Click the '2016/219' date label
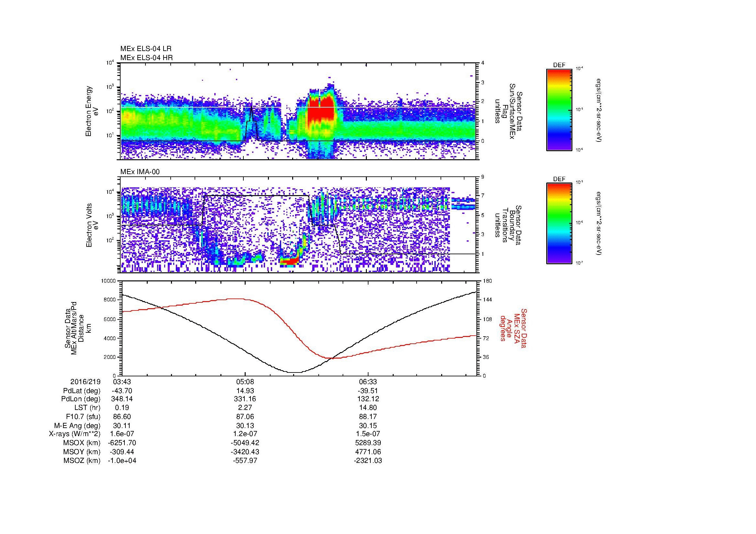This screenshot has width=756, height=534. [85, 382]
